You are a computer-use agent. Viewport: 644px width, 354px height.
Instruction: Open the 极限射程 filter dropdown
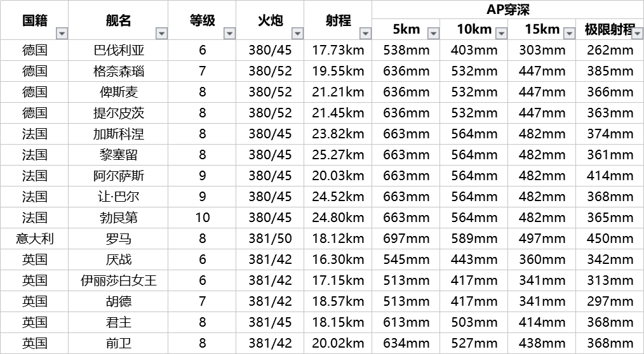click(637, 33)
